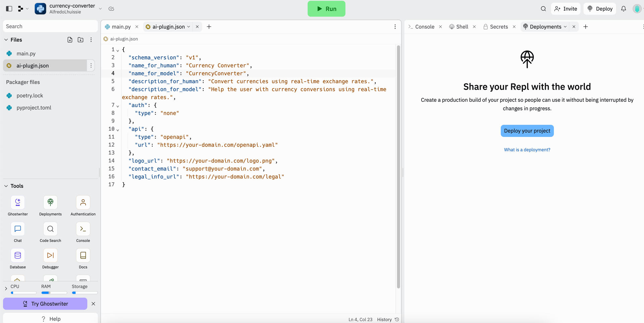
Task: Switch to the Shell tab
Action: [x=459, y=27]
